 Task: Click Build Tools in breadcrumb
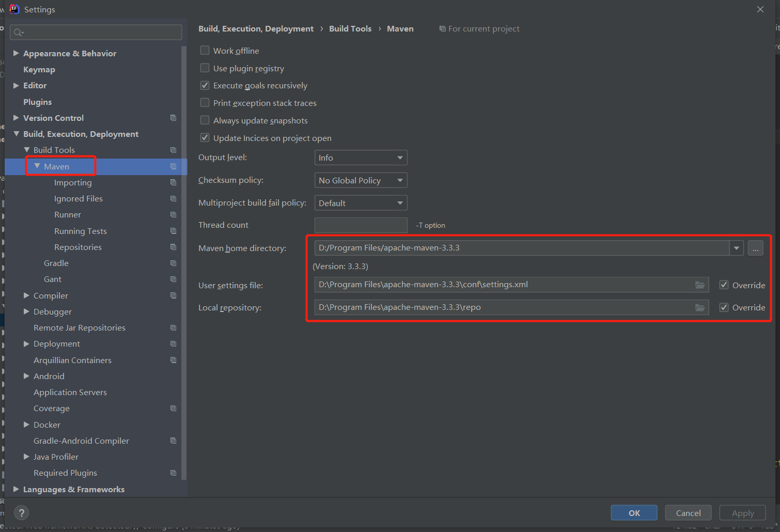[350, 29]
